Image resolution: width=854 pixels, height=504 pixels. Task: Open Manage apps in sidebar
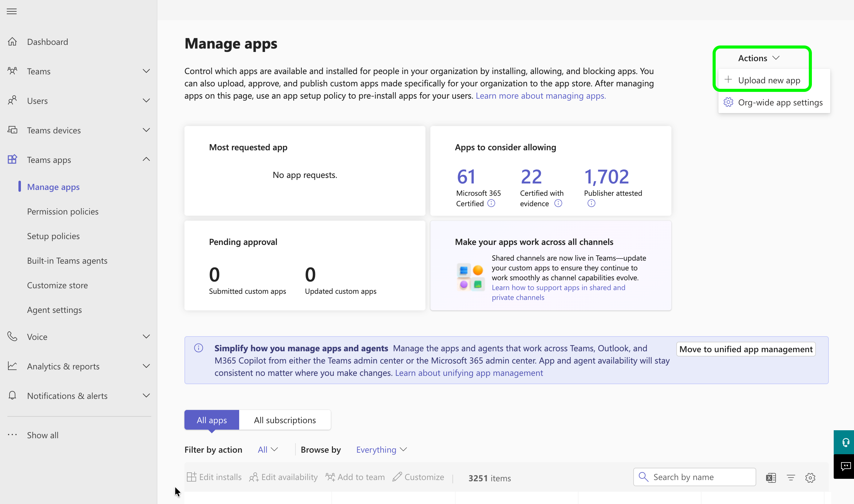53,187
